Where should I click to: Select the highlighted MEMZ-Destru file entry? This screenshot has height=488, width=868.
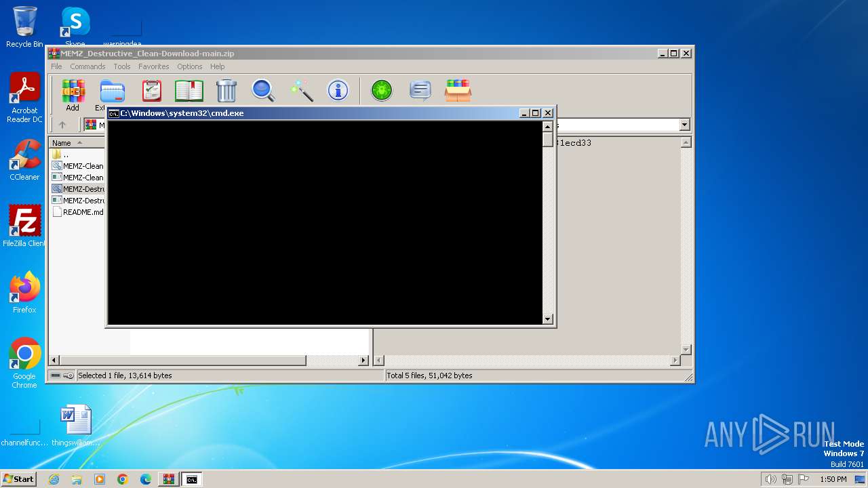coord(77,189)
